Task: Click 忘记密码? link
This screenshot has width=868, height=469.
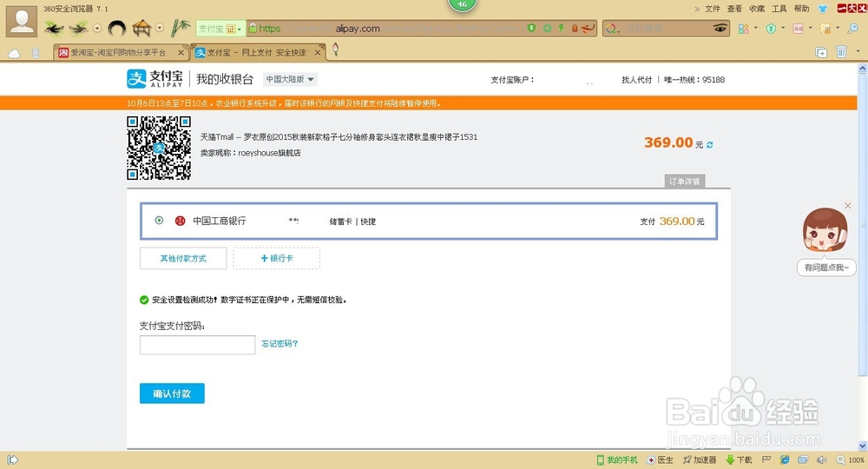Action: [x=279, y=343]
